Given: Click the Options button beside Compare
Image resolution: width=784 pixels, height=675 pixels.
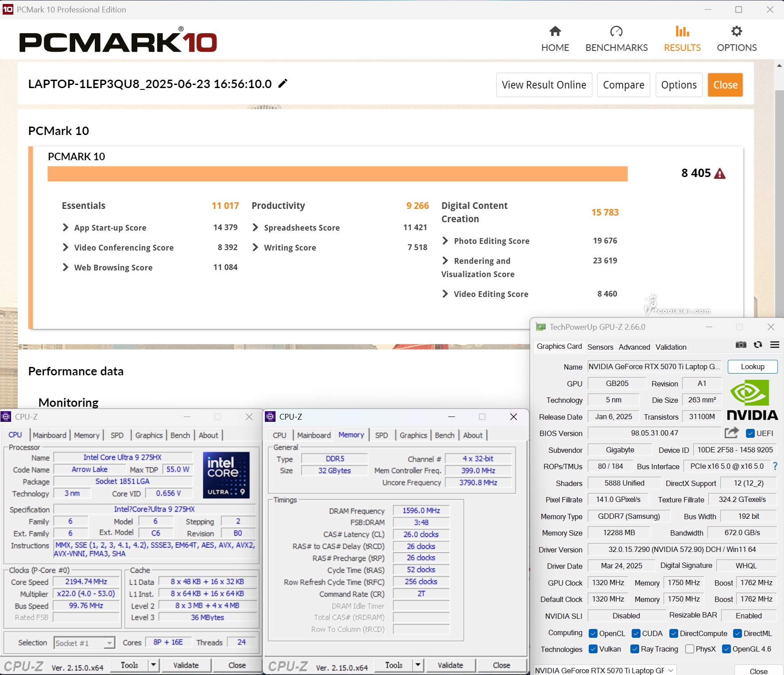Looking at the screenshot, I should [x=679, y=85].
